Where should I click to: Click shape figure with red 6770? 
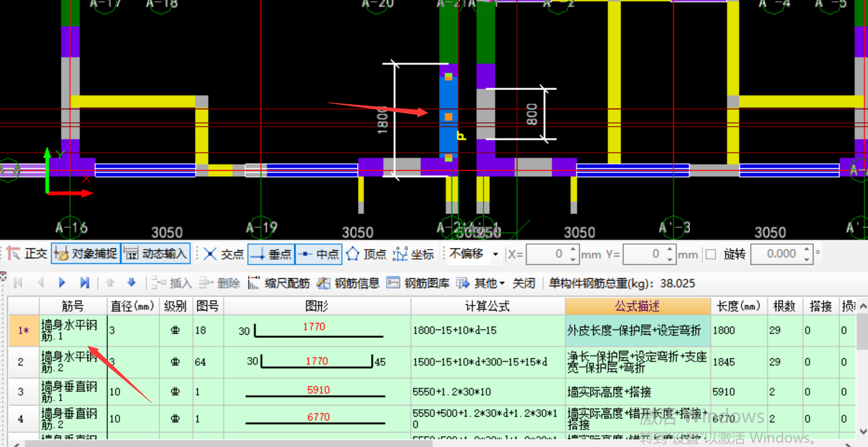click(317, 418)
